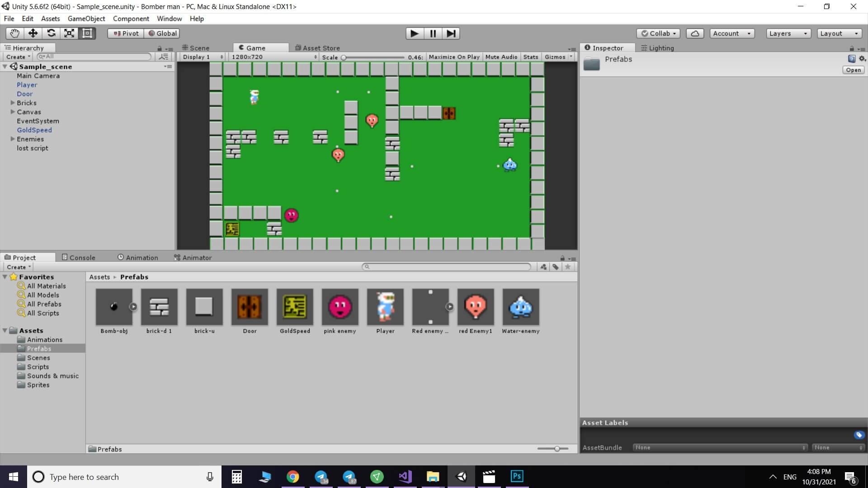Screen dimensions: 868x488
Task: Open the Component menu
Action: (131, 19)
